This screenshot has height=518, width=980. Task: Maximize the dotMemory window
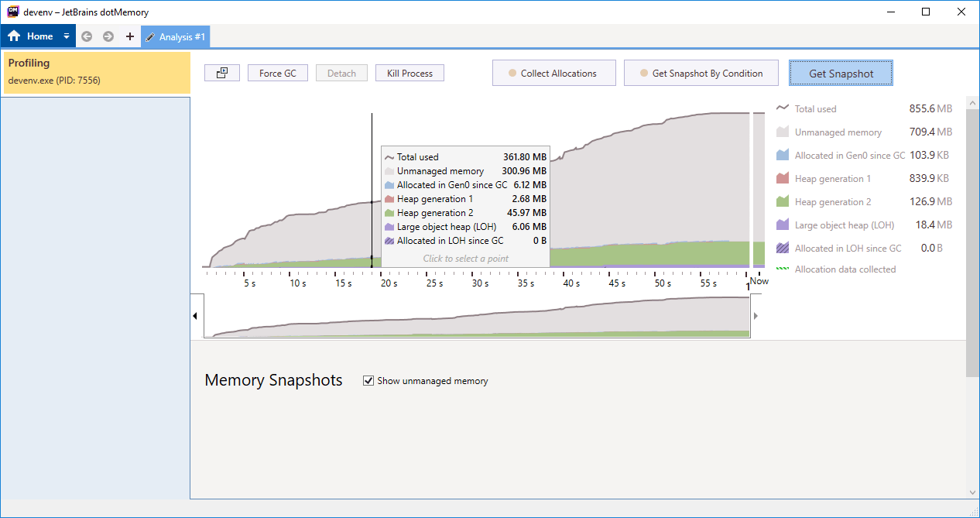(926, 12)
